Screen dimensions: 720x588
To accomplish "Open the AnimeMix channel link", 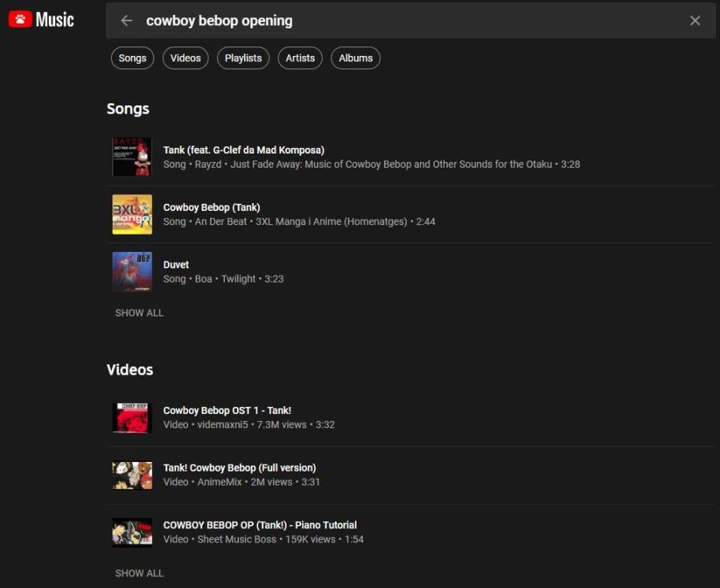I will point(220,483).
